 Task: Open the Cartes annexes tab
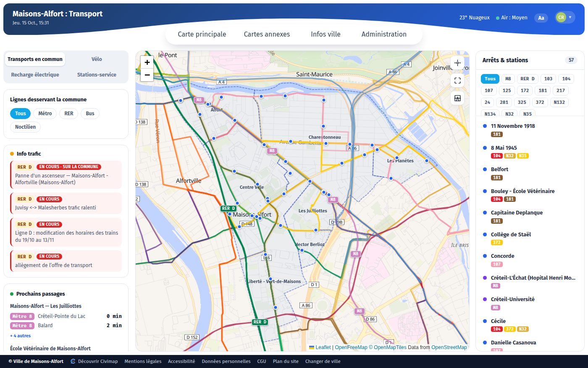click(267, 34)
